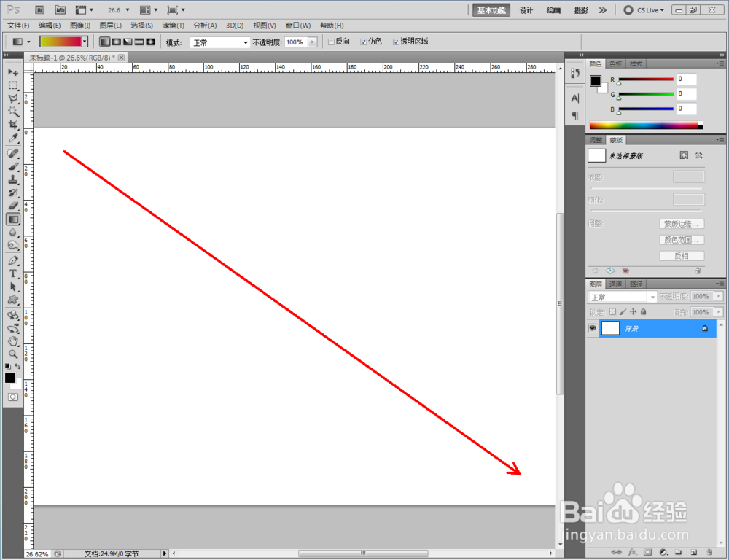Select the Type tool
Viewport: 729px width, 560px height.
(13, 273)
